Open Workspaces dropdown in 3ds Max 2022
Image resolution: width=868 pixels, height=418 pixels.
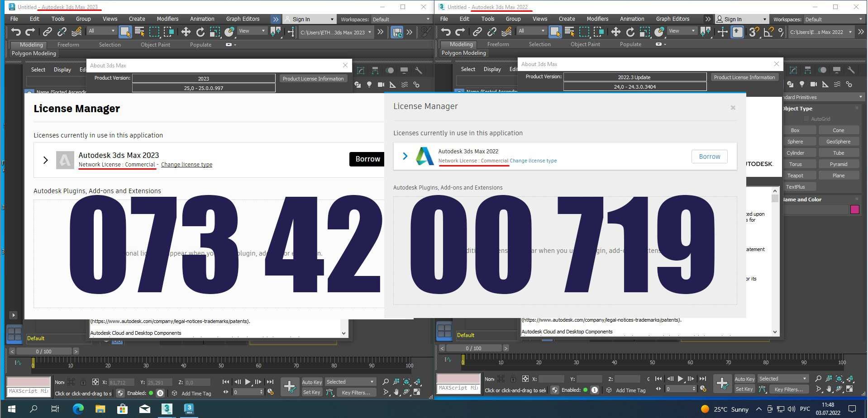tap(834, 19)
